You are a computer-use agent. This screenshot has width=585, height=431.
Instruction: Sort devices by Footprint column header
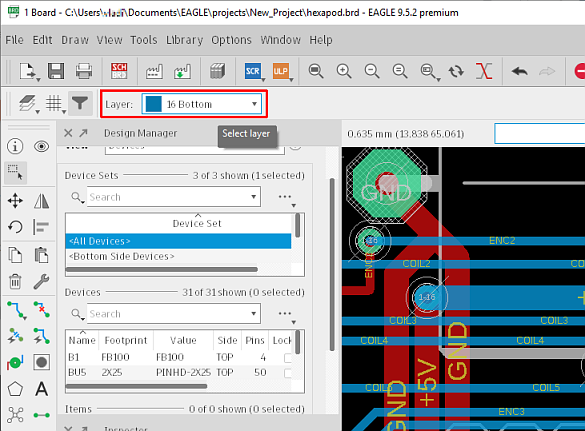126,340
